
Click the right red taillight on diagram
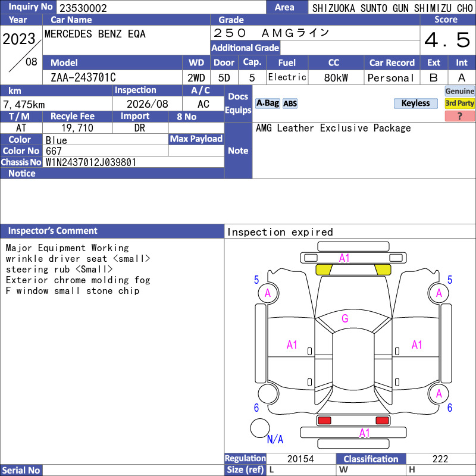tap(382, 421)
